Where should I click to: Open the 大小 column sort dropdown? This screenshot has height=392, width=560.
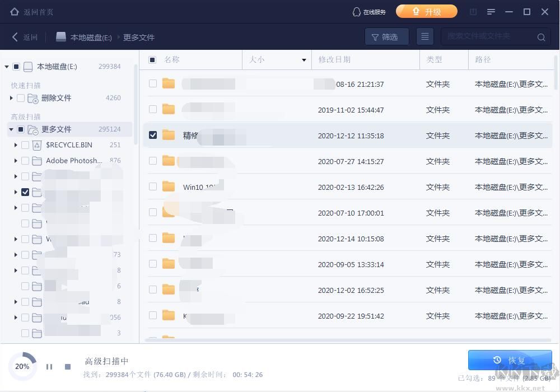(x=303, y=59)
